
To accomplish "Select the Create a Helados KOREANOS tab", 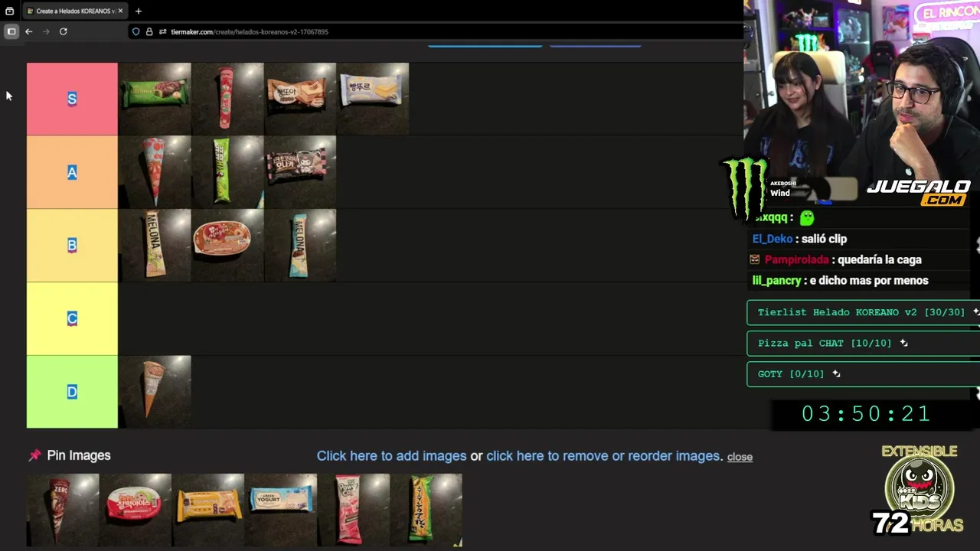I will coord(73,11).
